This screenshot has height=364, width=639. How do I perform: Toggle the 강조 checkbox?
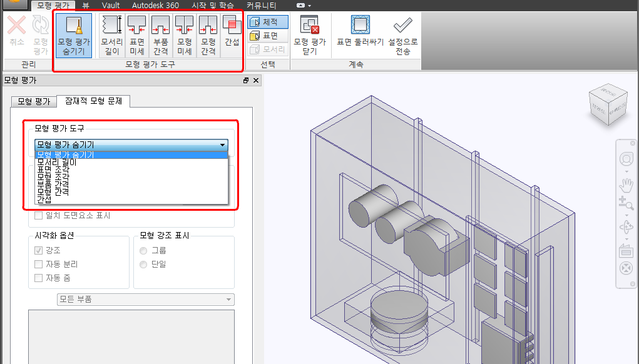pos(39,250)
